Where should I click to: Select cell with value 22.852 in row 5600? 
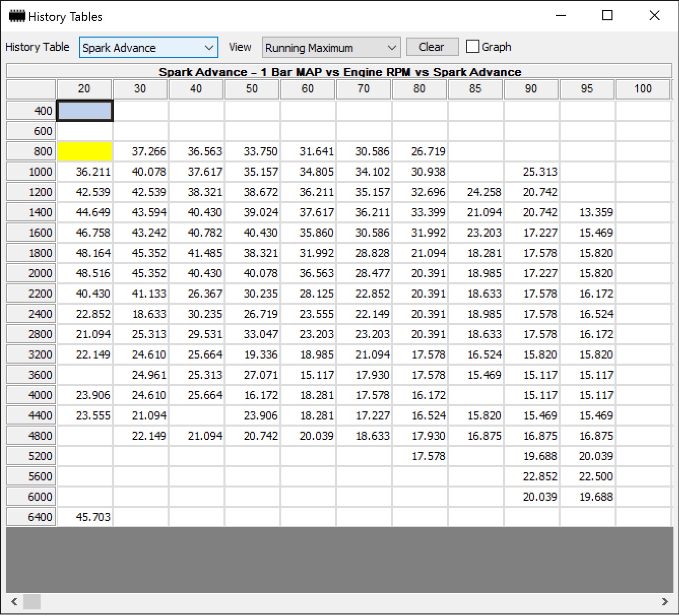pos(532,476)
